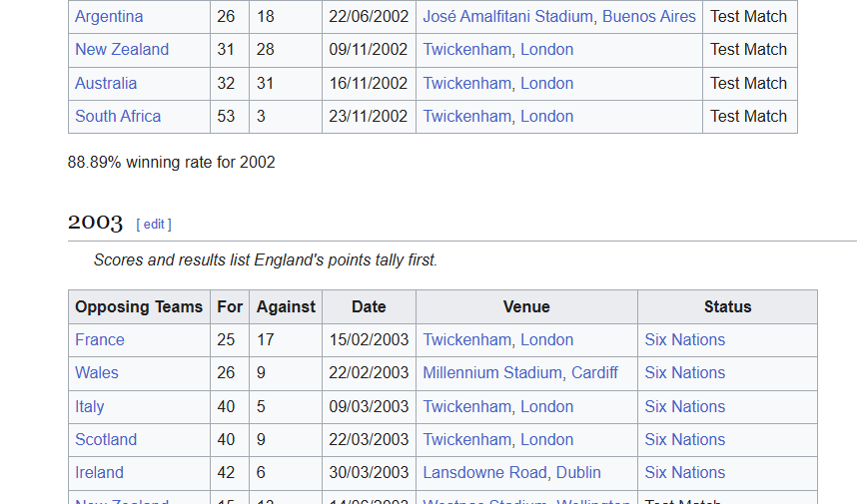Open the Australia team link
Screen dimensions: 857x504
pos(106,83)
